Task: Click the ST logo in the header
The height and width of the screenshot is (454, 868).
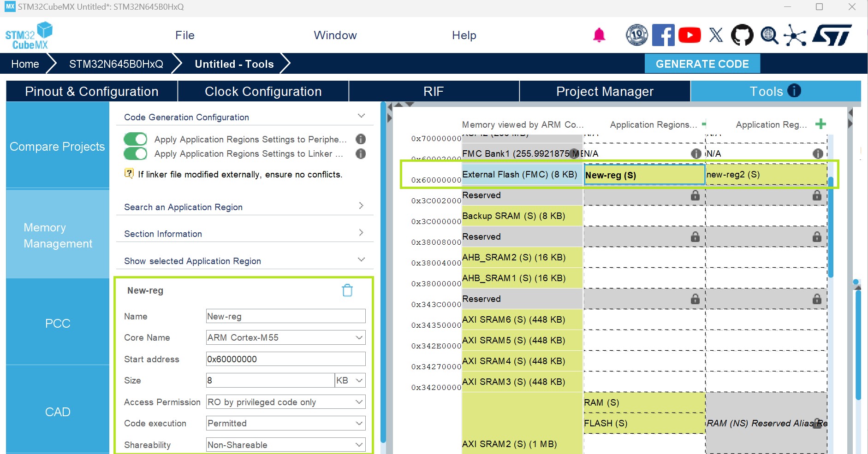Action: 832,35
